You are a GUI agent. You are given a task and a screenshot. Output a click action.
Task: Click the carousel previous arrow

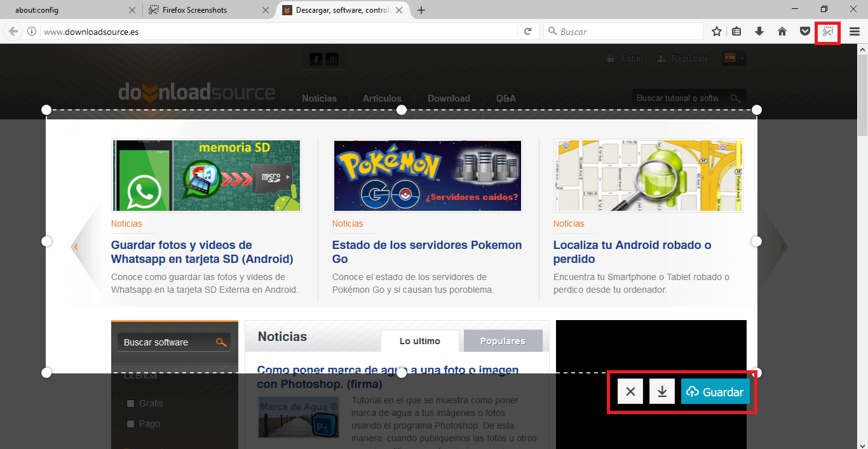(76, 246)
